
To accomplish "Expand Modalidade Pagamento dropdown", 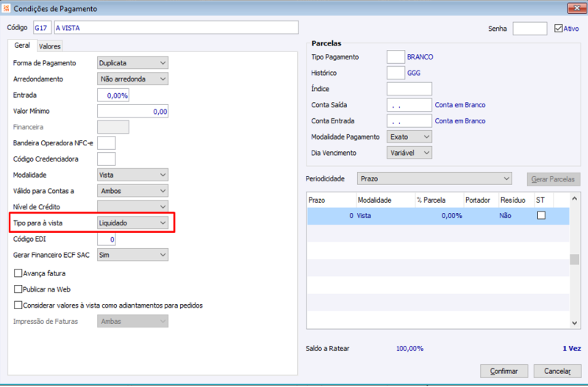I will click(409, 137).
